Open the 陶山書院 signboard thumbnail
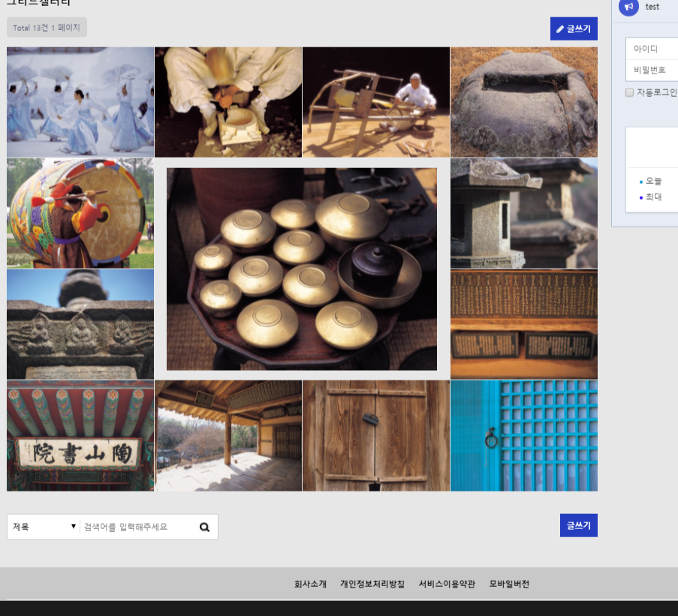This screenshot has height=616, width=678. (x=80, y=435)
